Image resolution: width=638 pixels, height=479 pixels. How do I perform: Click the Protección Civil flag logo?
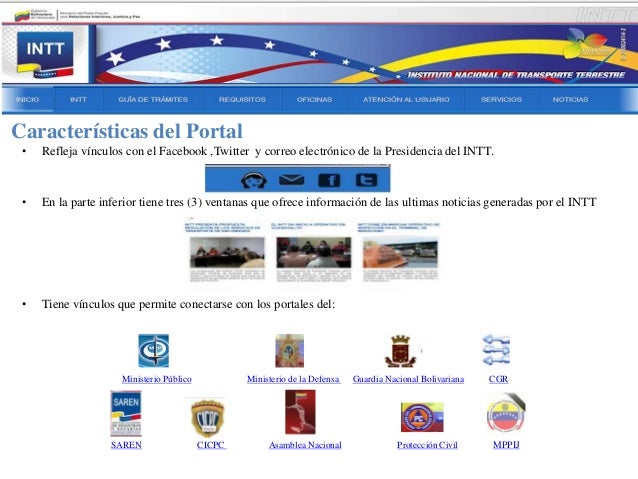point(422,417)
